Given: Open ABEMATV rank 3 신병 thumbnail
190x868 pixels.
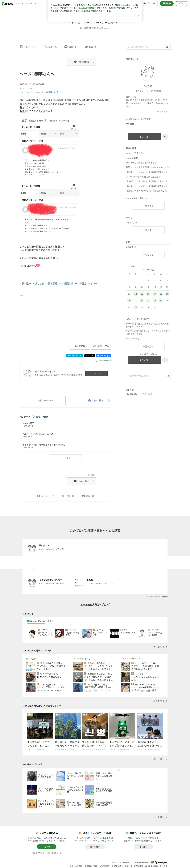Looking at the screenshot, I should [x=95, y=726].
